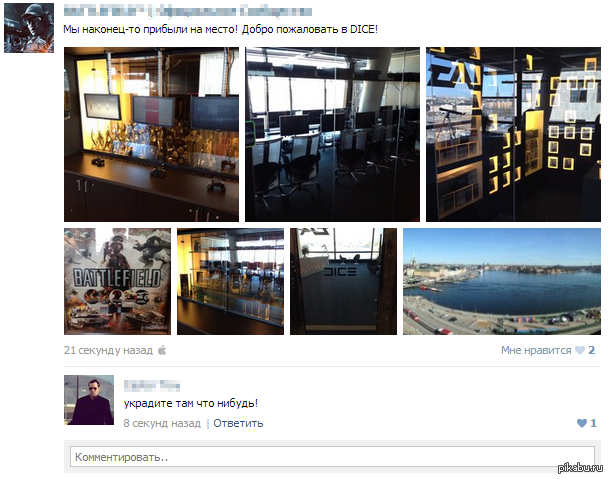Image resolution: width=608 pixels, height=479 pixels.
Task: Open the photo of office chairs and desks
Action: pos(332,135)
